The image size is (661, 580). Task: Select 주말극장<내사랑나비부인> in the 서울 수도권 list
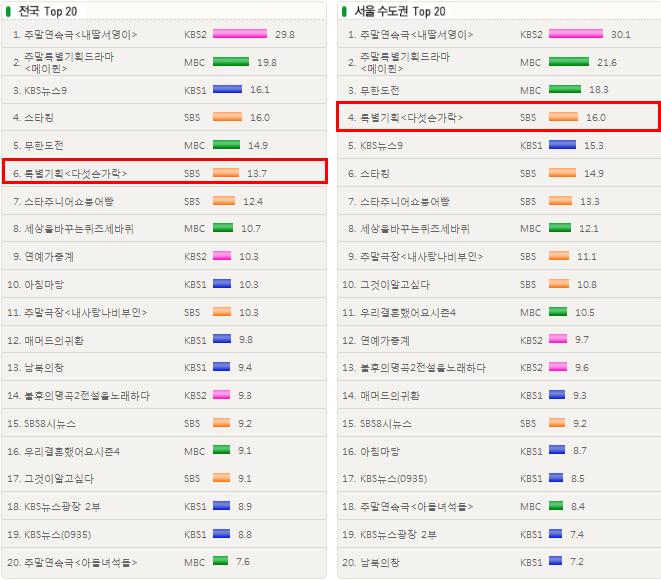click(422, 256)
